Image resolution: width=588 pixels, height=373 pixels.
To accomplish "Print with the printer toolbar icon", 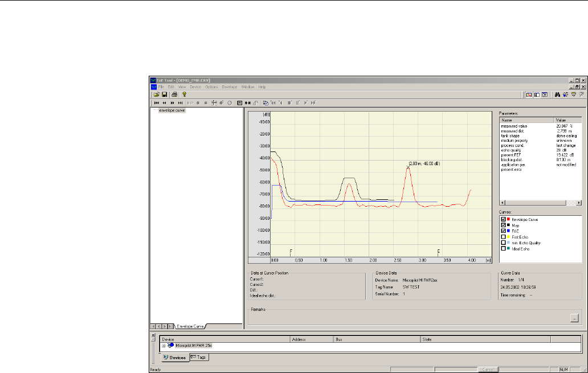I will click(x=174, y=95).
